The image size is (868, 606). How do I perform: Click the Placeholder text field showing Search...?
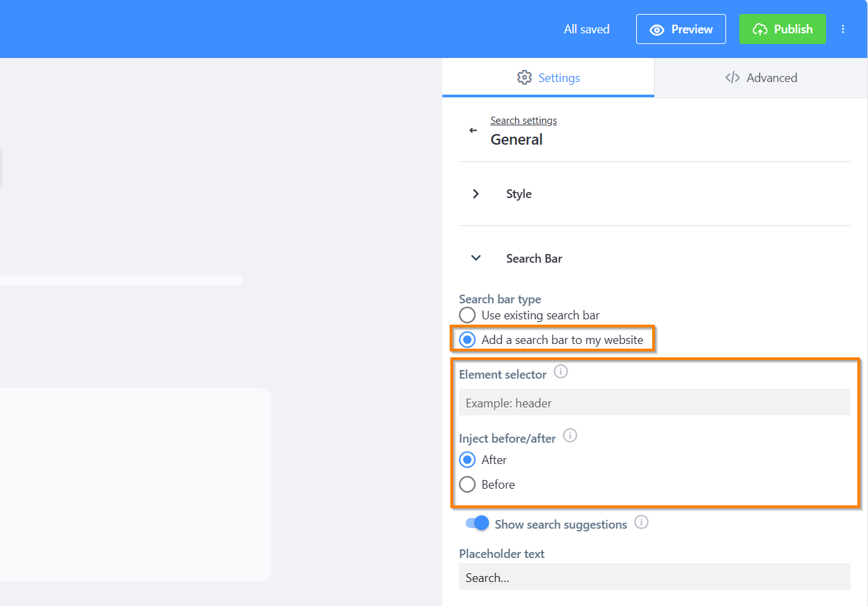click(654, 577)
